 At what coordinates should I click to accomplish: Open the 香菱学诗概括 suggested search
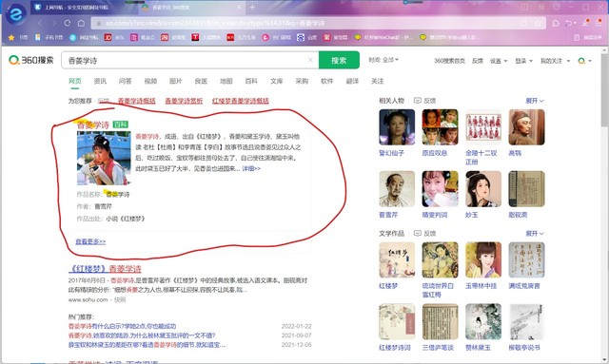click(x=137, y=101)
